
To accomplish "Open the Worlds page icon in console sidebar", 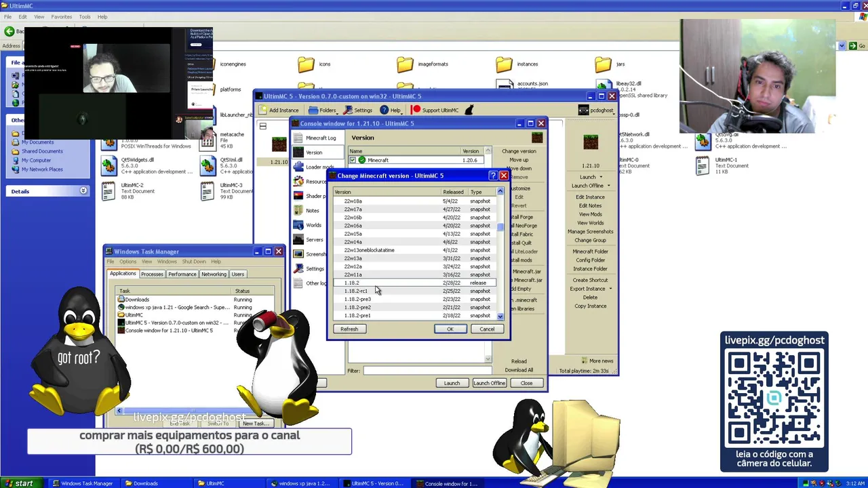I will pos(298,225).
